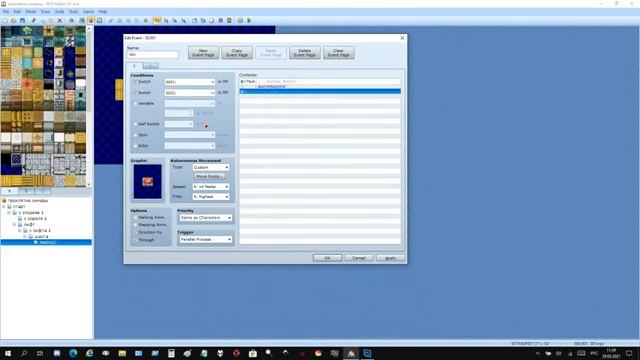The height and width of the screenshot is (360, 640).
Task: Click the Save Project toolbar icon
Action: pos(22,20)
